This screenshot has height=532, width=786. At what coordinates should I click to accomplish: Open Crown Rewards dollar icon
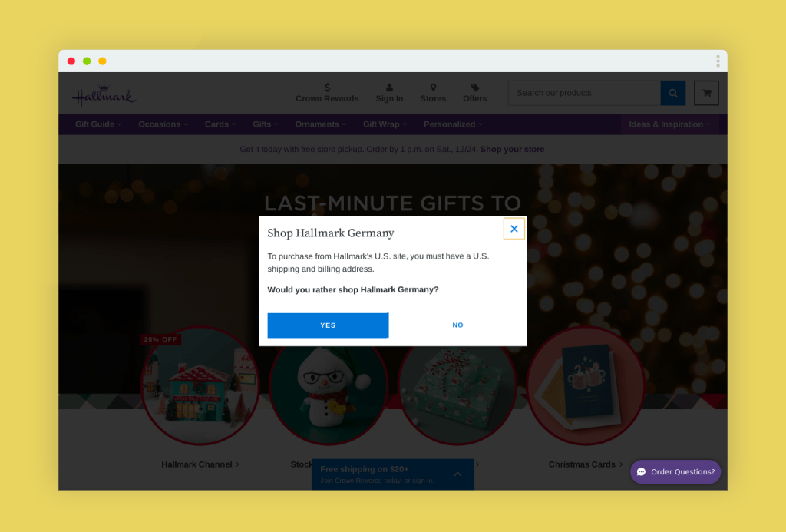(327, 88)
